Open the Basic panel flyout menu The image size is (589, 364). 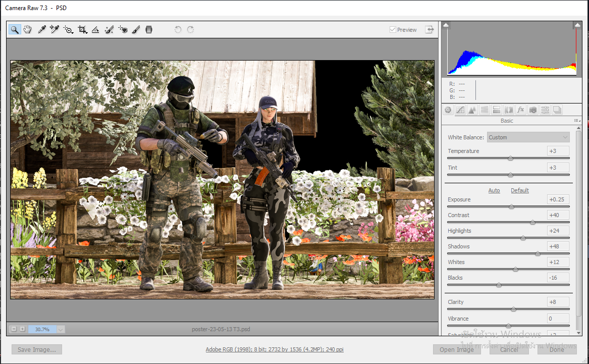pos(577,121)
